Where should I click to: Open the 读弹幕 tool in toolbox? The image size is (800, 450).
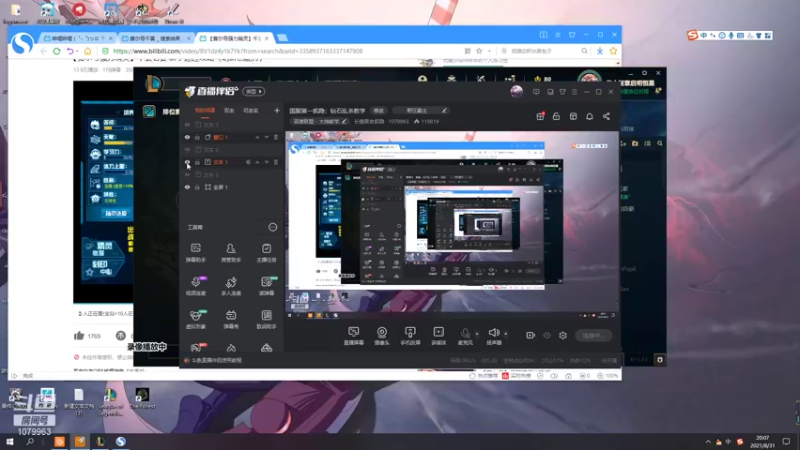266,286
